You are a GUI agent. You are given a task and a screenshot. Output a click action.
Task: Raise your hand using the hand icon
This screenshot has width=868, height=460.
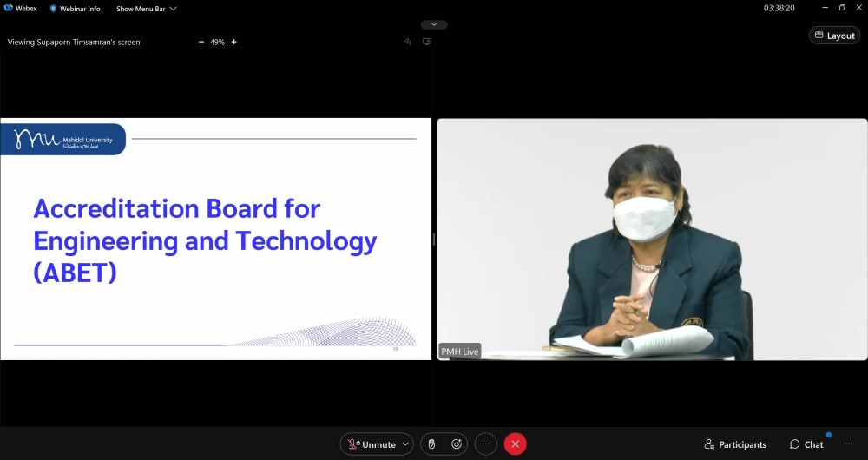432,444
